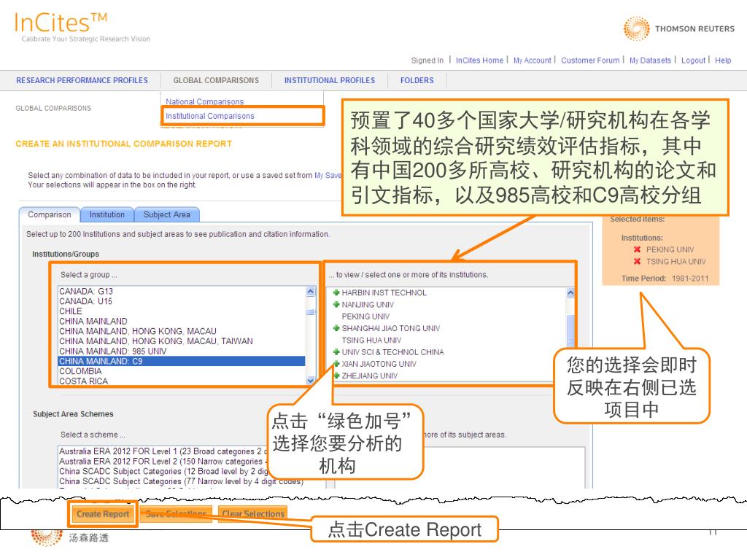Select COSTA RICA in group list
Viewport: 747px width, 560px height.
pos(182,381)
